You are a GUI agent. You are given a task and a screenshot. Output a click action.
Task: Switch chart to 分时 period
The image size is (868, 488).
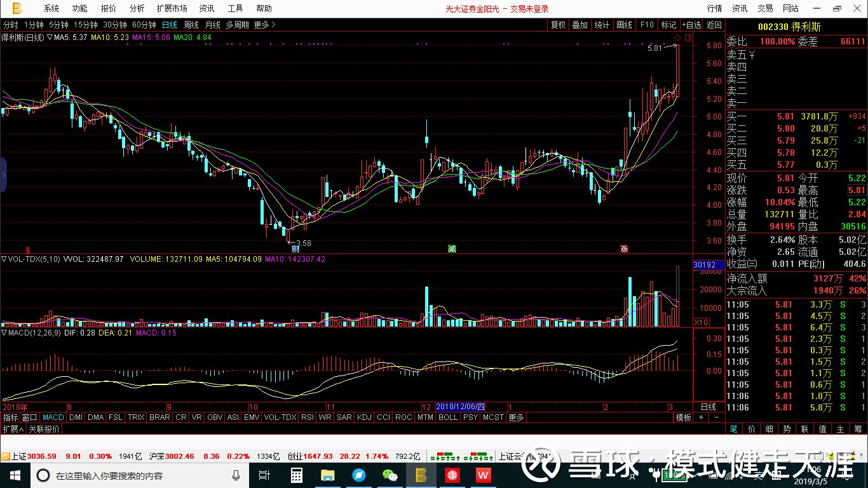(11, 25)
